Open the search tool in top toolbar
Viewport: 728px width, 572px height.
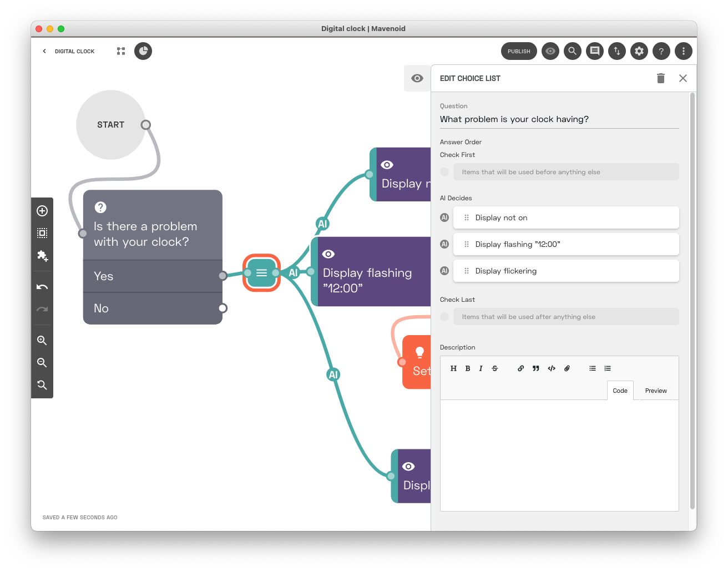point(573,51)
